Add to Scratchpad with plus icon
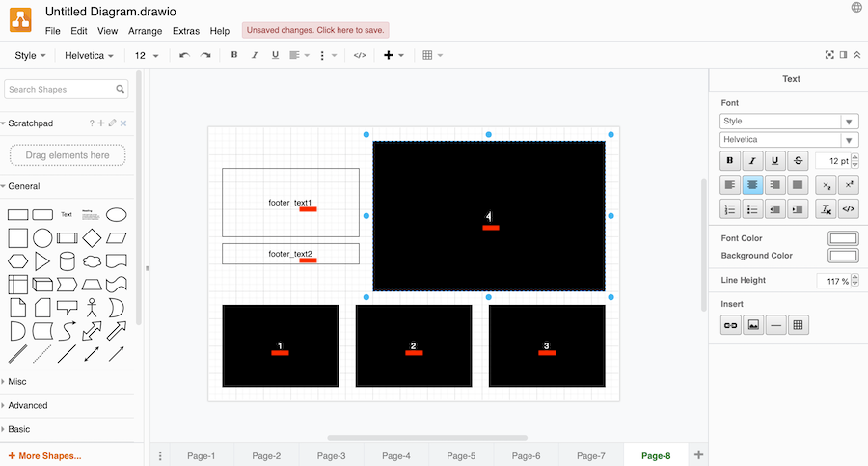 tap(101, 123)
